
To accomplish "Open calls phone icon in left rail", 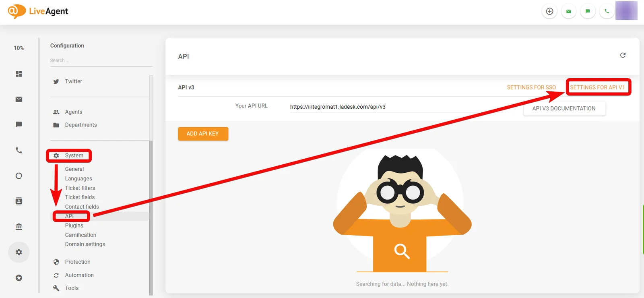I will pyautogui.click(x=19, y=150).
